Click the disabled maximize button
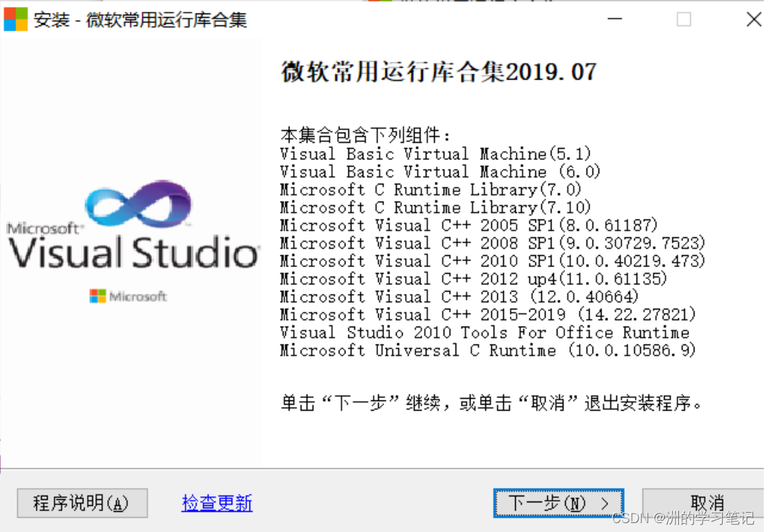Screen dimensions: 766x532 click(683, 19)
